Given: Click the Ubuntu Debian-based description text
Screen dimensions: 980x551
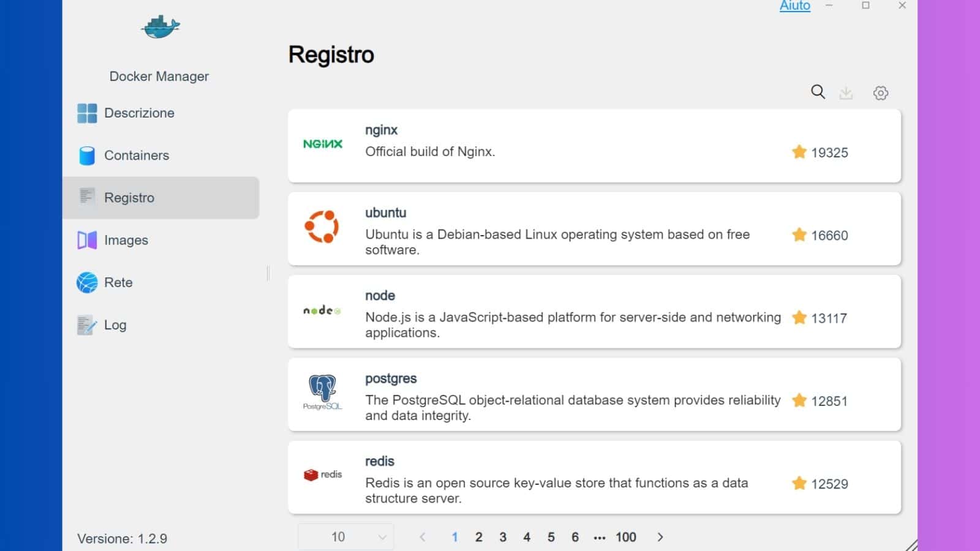Looking at the screenshot, I should pyautogui.click(x=557, y=242).
